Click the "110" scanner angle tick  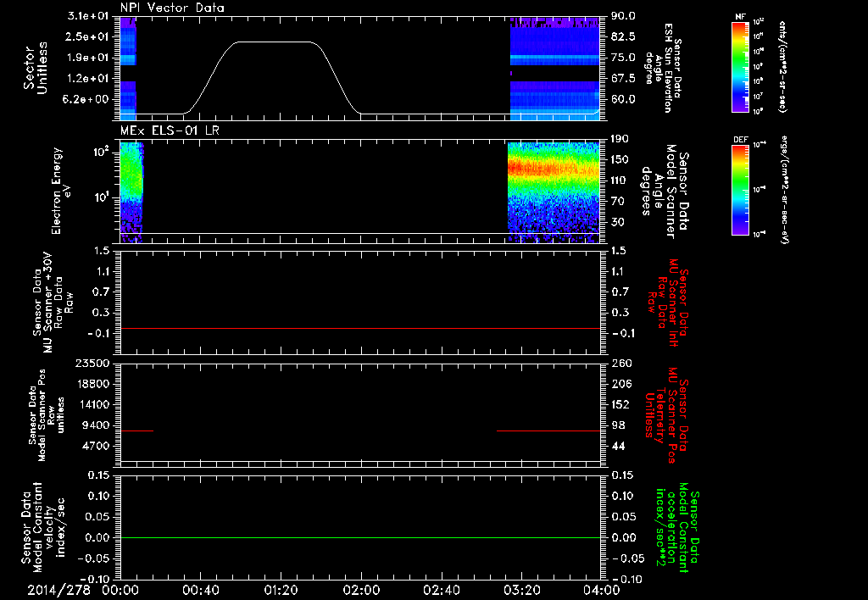pos(620,181)
